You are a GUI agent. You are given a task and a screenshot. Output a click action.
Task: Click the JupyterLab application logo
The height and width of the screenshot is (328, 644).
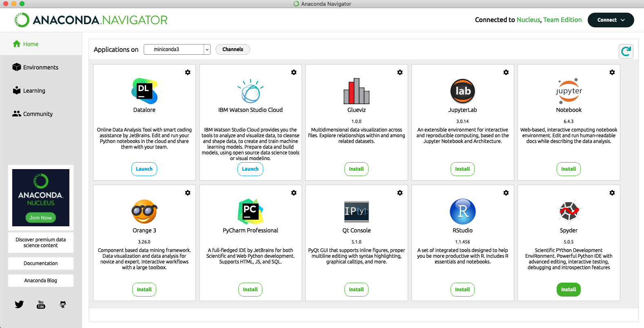(462, 91)
